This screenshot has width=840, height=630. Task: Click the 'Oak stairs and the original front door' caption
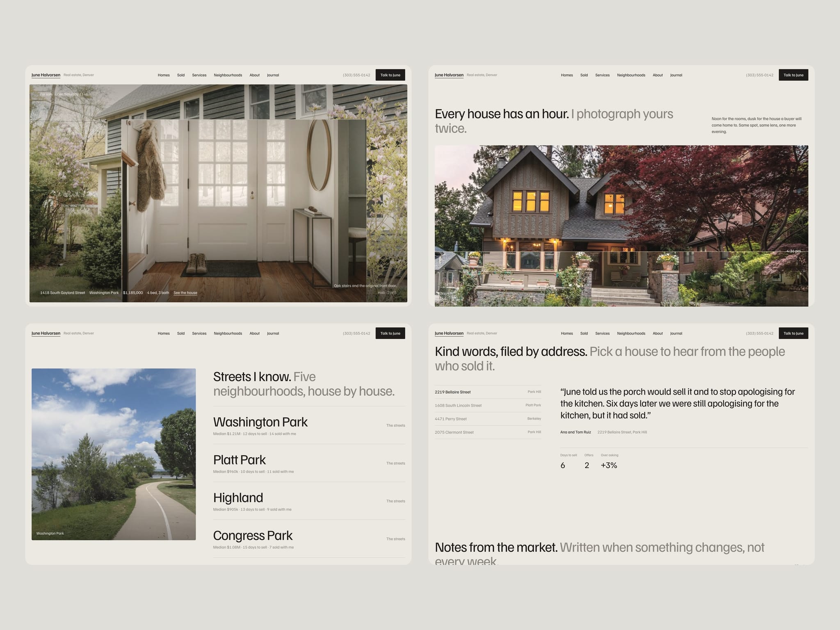click(365, 286)
